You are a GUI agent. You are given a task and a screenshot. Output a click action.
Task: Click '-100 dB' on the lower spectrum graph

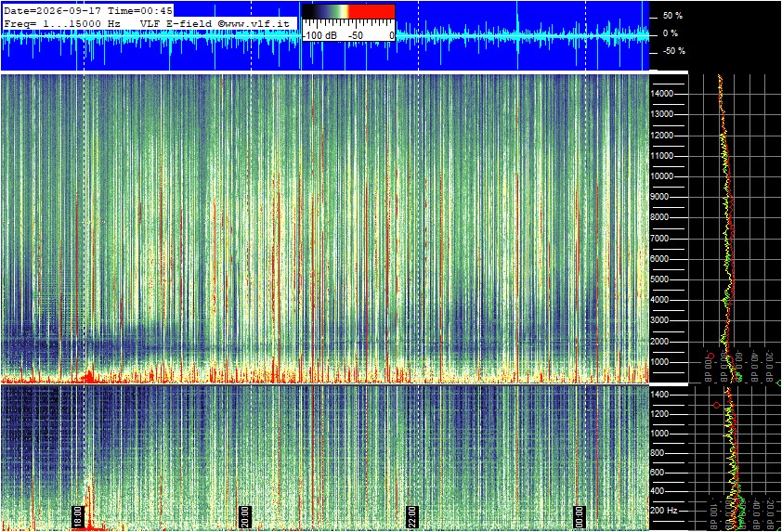coord(713,514)
